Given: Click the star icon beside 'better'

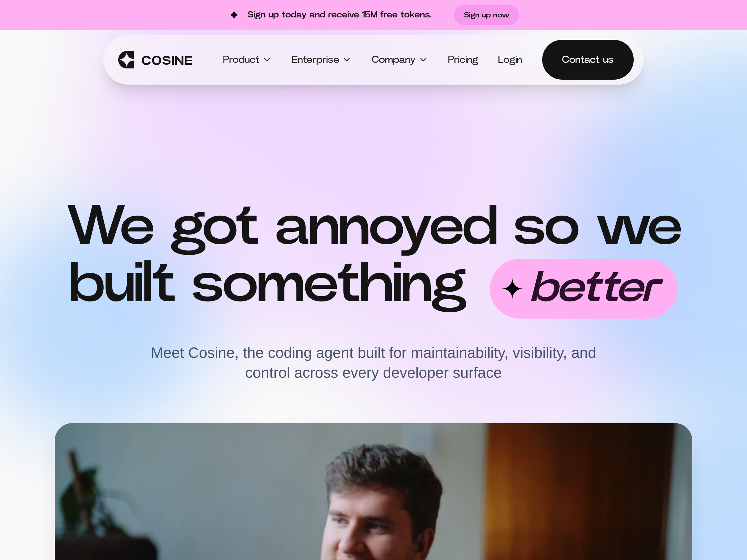Looking at the screenshot, I should [x=512, y=289].
